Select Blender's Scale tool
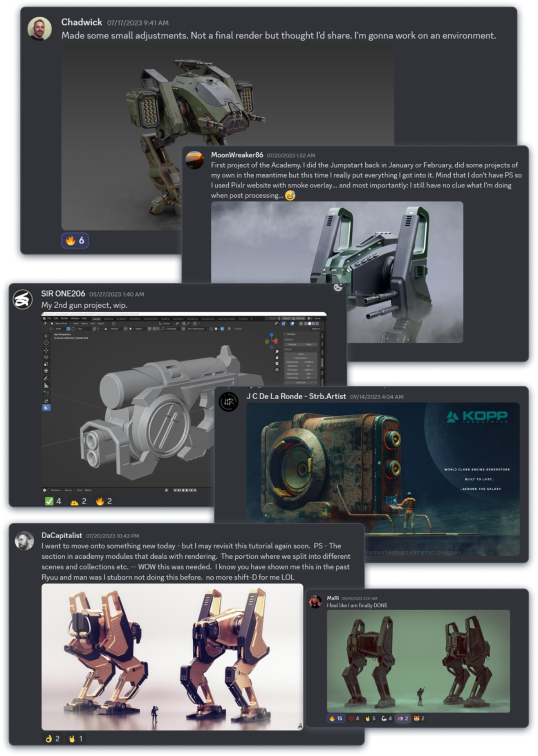Viewport: 538px width, 756px height. [46, 364]
